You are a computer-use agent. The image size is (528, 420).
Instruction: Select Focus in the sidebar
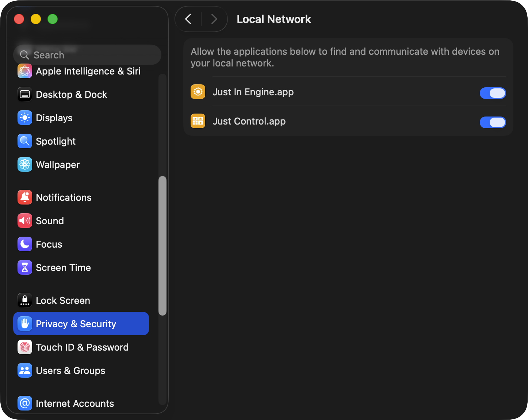click(x=81, y=244)
